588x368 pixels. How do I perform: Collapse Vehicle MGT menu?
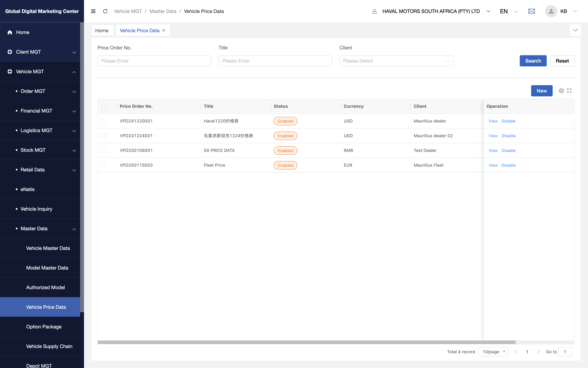(74, 72)
